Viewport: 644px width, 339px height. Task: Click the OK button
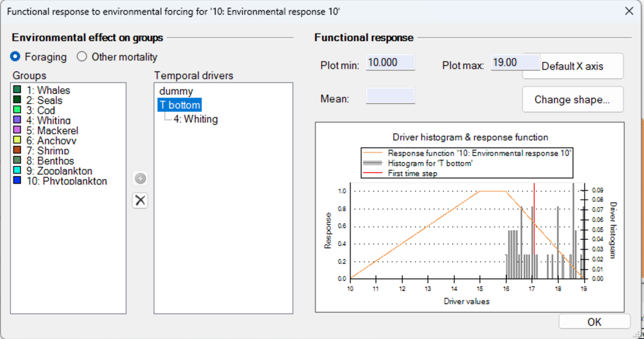pyautogui.click(x=594, y=321)
